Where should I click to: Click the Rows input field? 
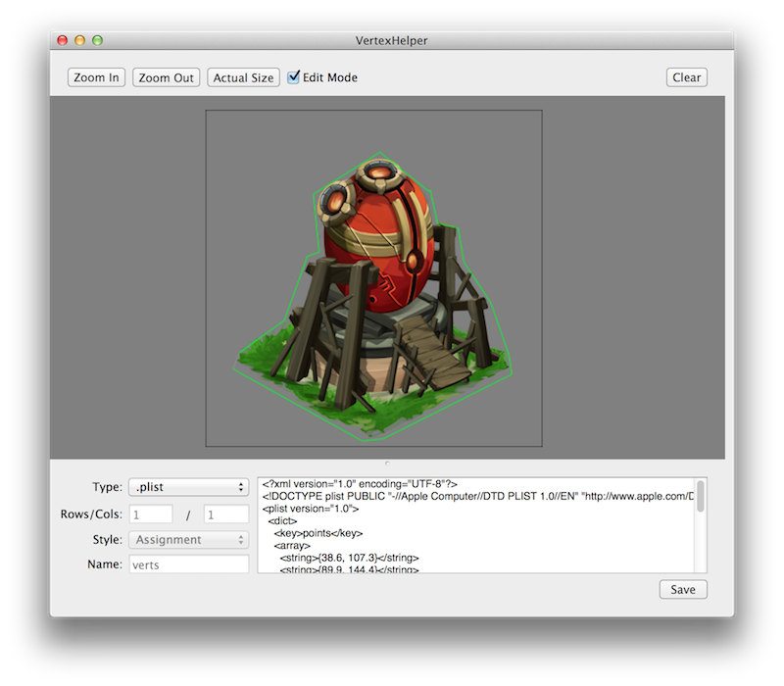150,514
